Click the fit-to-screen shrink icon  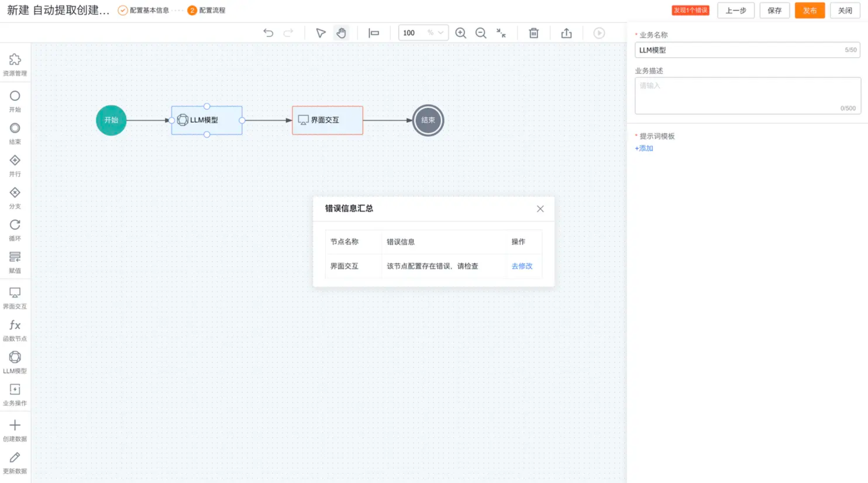pyautogui.click(x=501, y=33)
